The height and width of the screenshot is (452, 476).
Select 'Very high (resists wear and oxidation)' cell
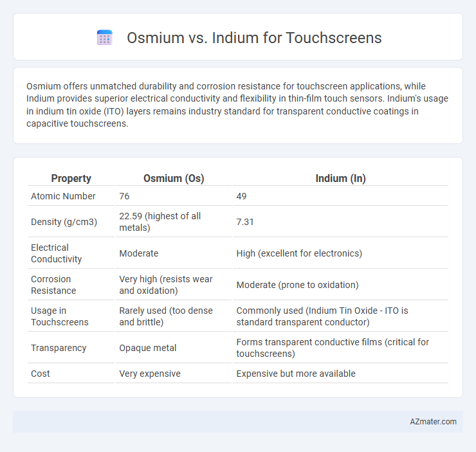tap(166, 285)
